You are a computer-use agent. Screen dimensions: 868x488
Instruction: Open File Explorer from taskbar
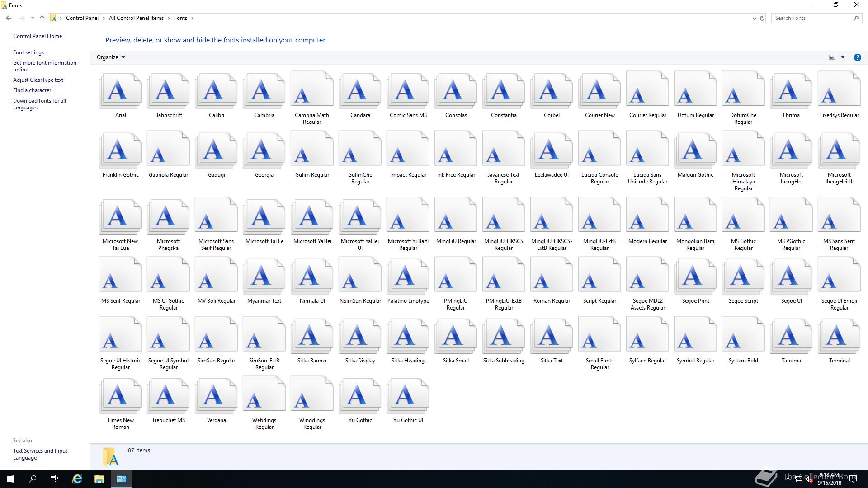99,479
